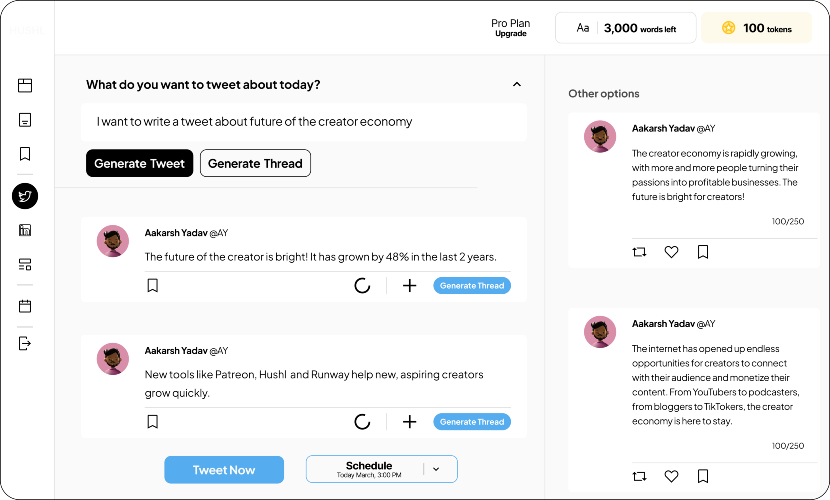Image resolution: width=830 pixels, height=500 pixels.
Task: Bookmark the rapidly growing creator economy option
Action: coord(703,252)
